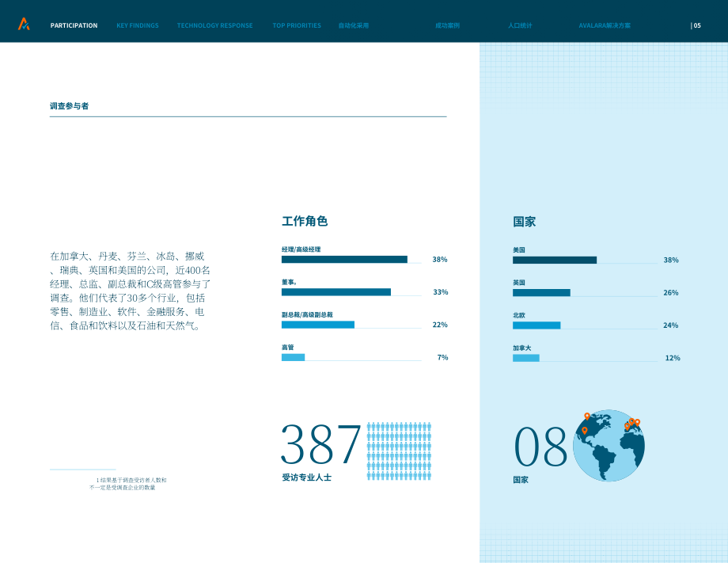Click the 22% value label

click(440, 325)
